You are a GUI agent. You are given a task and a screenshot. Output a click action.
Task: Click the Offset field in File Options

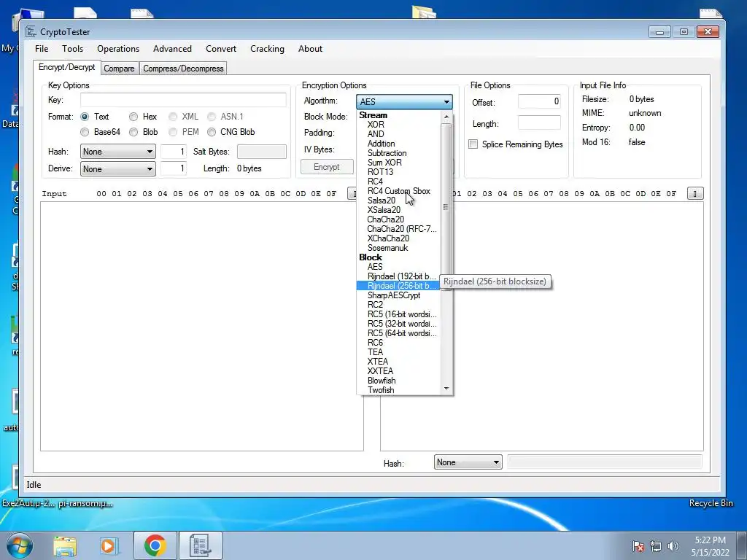click(539, 101)
